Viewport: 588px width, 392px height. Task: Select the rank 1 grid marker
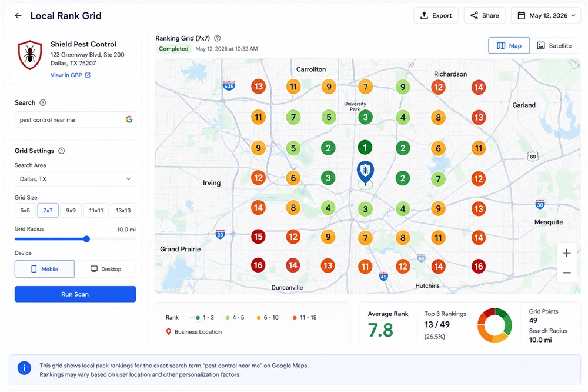[365, 148]
